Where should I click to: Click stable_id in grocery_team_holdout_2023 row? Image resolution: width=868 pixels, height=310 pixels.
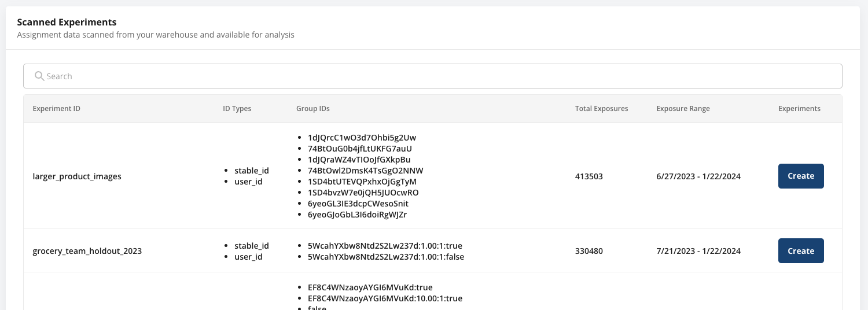tap(252, 246)
